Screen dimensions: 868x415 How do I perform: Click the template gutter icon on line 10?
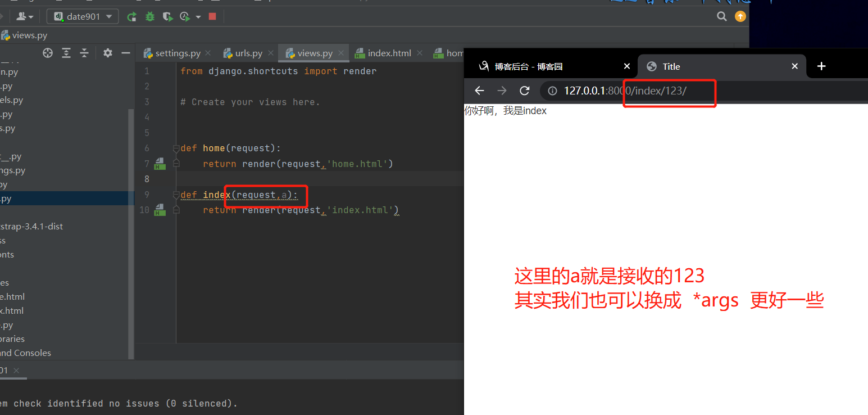160,210
